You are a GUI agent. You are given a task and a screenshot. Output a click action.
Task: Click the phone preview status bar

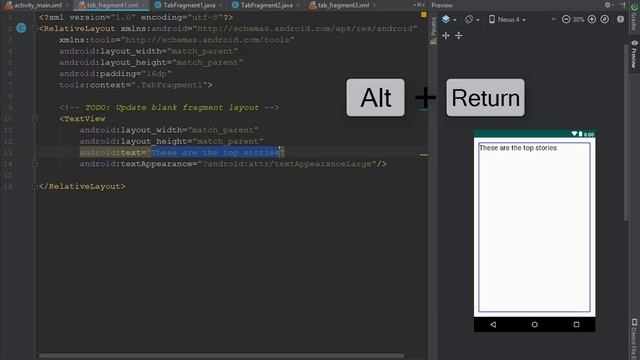(534, 134)
